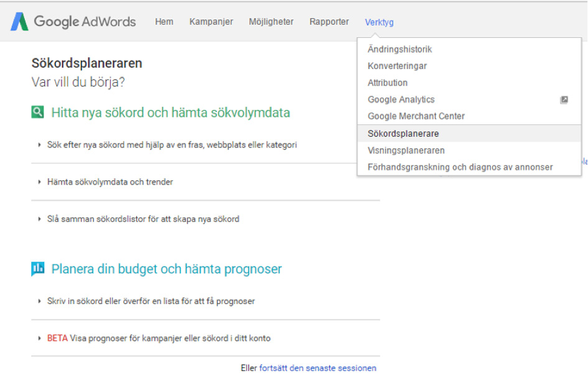The height and width of the screenshot is (386, 588).
Task: Click the Google AdWords logo
Action: coord(73,22)
